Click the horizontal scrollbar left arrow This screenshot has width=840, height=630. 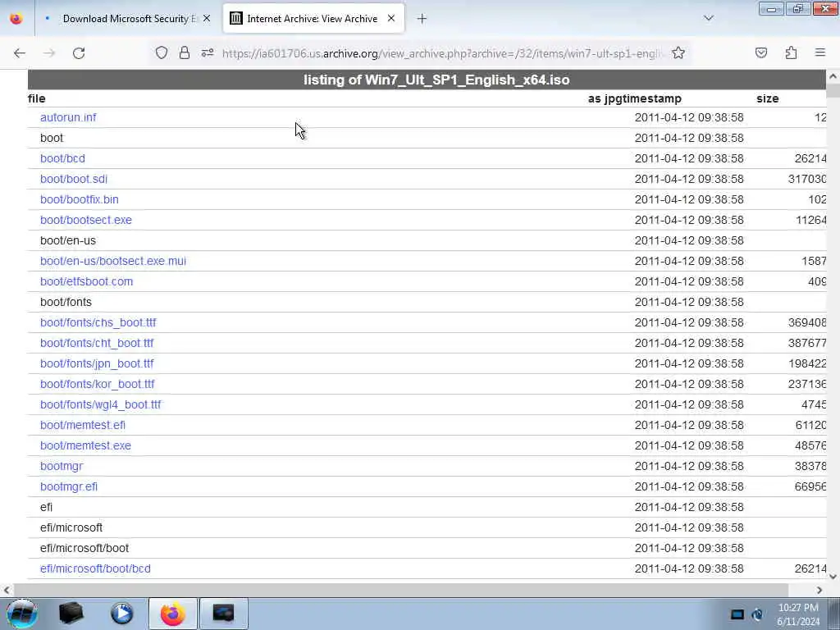pos(7,591)
